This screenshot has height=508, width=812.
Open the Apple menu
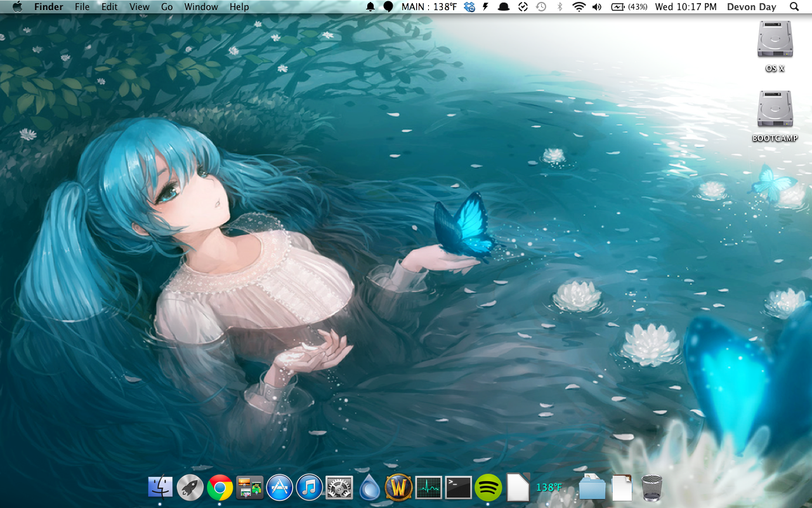17,7
